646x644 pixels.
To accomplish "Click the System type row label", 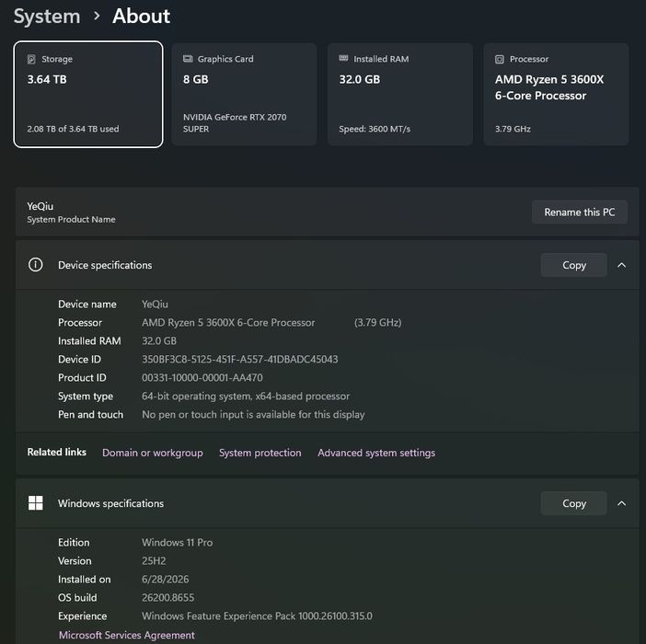I will point(86,397).
